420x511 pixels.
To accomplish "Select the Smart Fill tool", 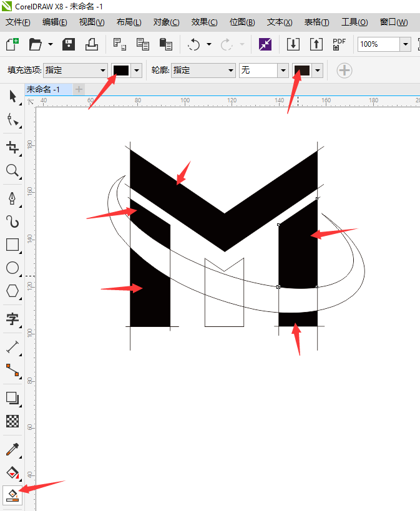I will click(x=12, y=495).
